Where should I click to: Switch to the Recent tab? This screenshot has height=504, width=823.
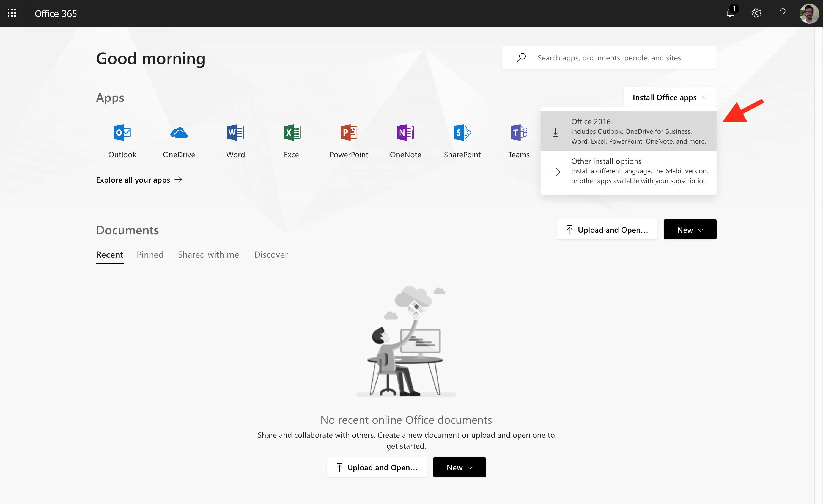(109, 255)
